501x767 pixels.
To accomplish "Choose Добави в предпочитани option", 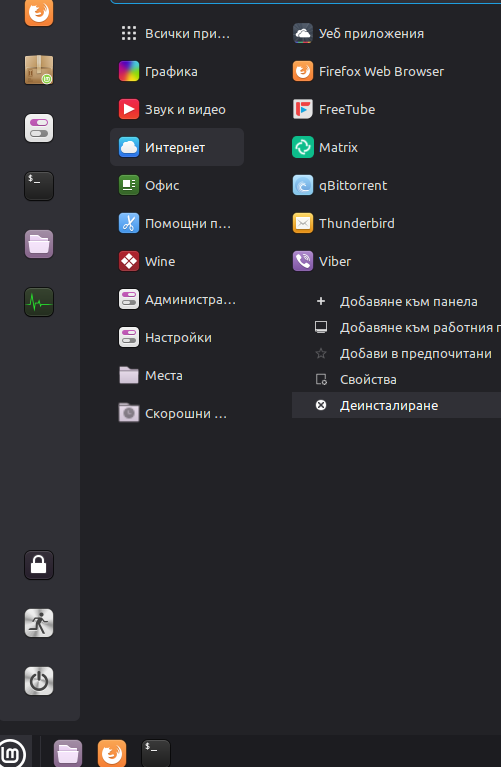I will click(396, 353).
